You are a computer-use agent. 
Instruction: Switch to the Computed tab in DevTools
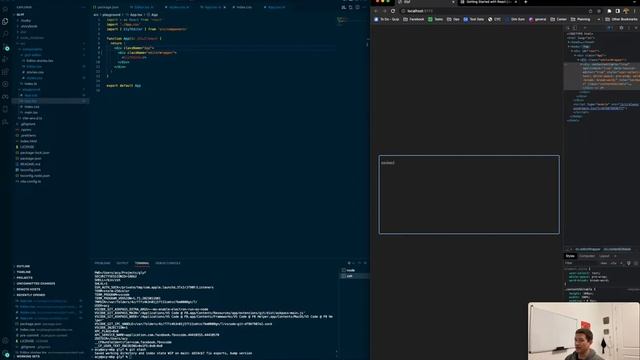tap(587, 256)
